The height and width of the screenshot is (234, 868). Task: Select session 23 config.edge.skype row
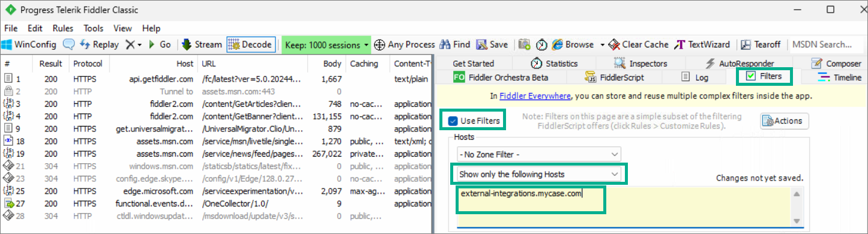coord(217,178)
